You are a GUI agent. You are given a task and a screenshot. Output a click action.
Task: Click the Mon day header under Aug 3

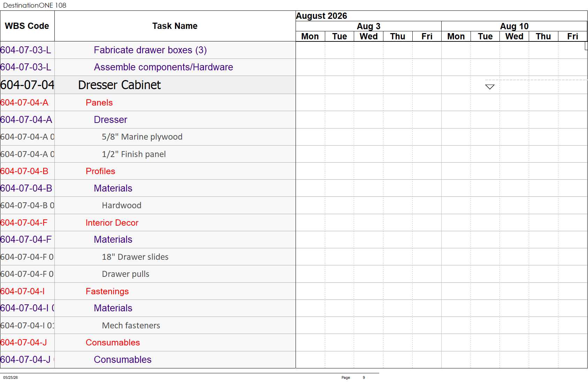pos(310,37)
